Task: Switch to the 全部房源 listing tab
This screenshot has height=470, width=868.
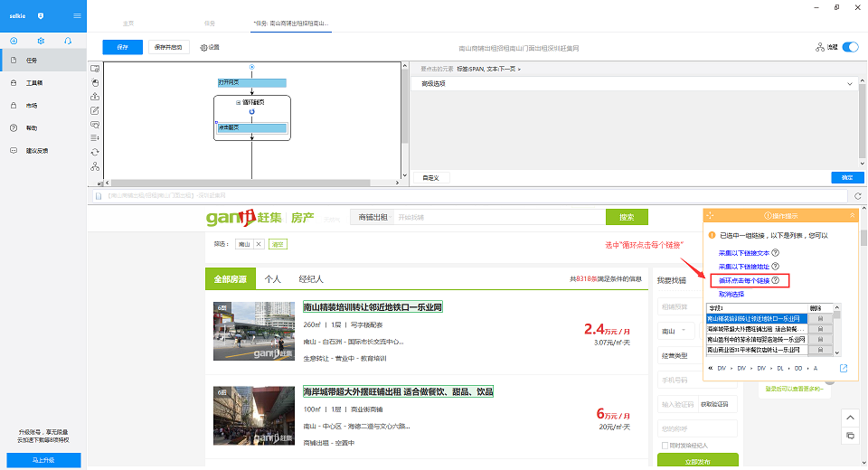Action: click(231, 279)
